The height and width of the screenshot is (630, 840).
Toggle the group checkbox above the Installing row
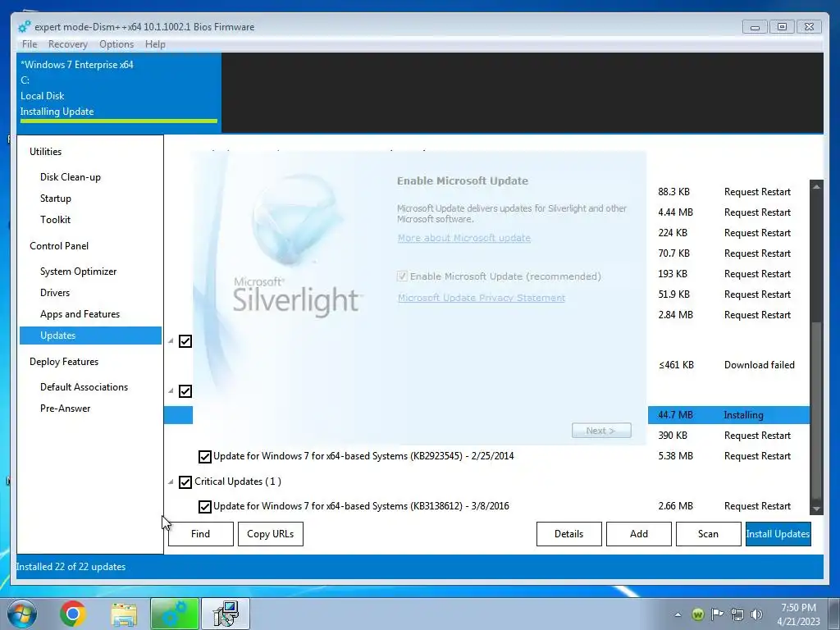(185, 391)
